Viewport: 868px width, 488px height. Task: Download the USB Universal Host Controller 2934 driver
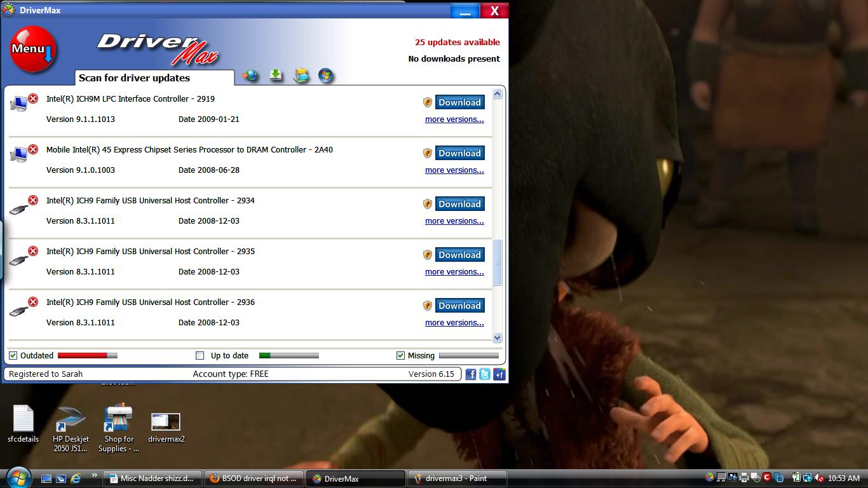[x=459, y=204]
